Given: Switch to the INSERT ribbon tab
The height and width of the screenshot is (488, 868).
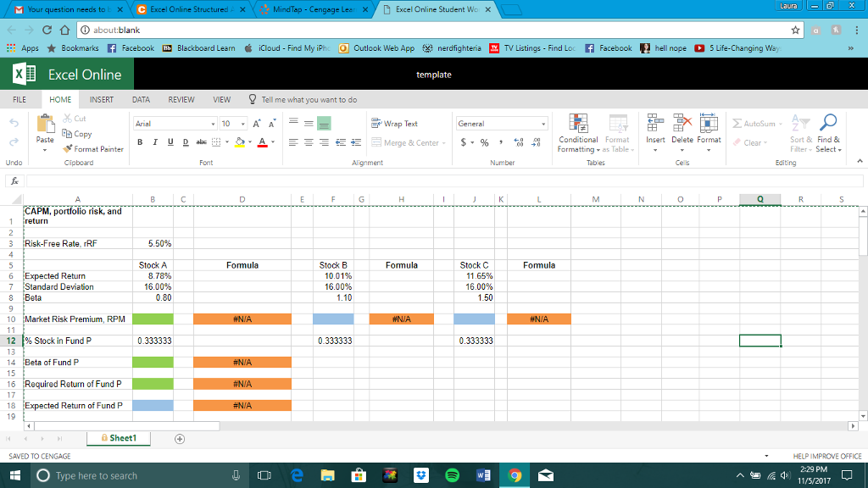Looking at the screenshot, I should tap(102, 99).
